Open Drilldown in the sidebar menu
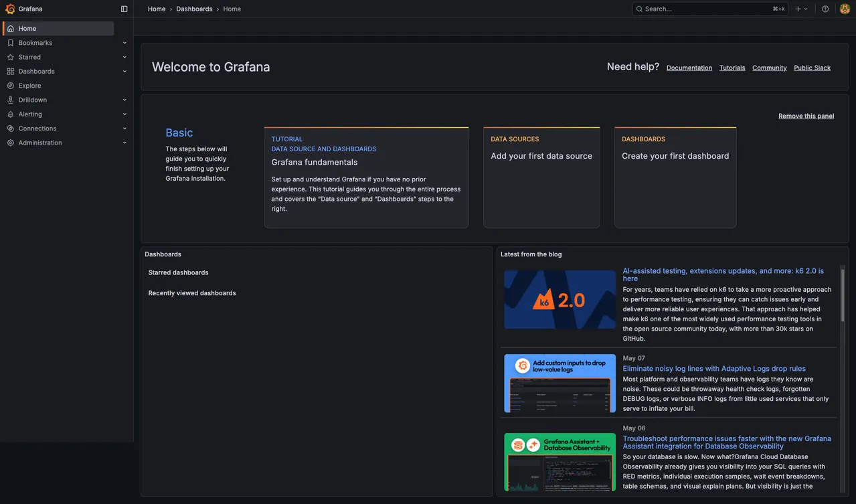Image resolution: width=856 pixels, height=504 pixels. tap(33, 100)
